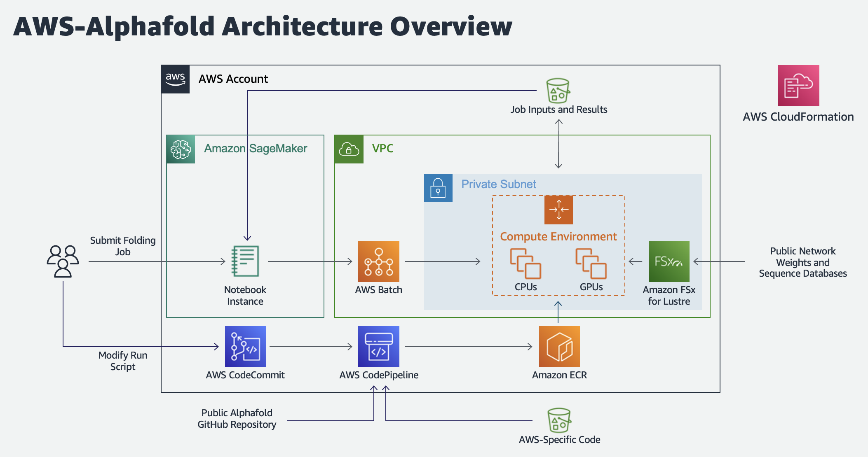Click the AWS CodeCommit icon
The width and height of the screenshot is (868, 457).
pyautogui.click(x=245, y=346)
